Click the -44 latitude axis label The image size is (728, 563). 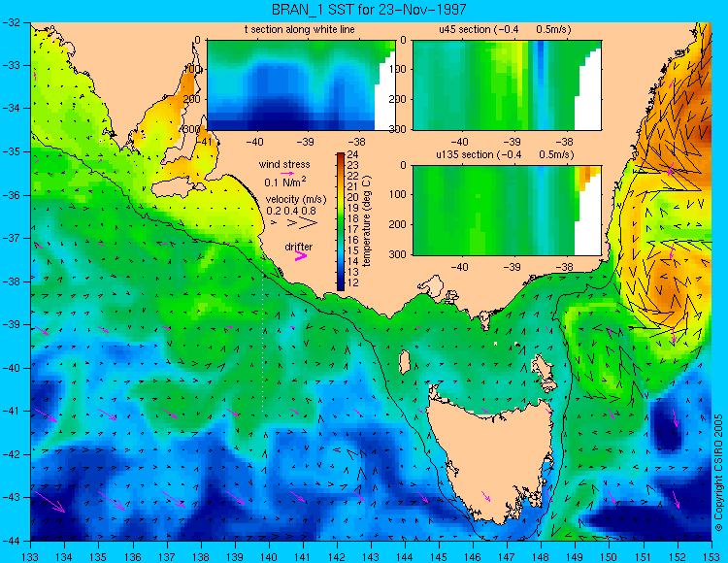pos(11,541)
